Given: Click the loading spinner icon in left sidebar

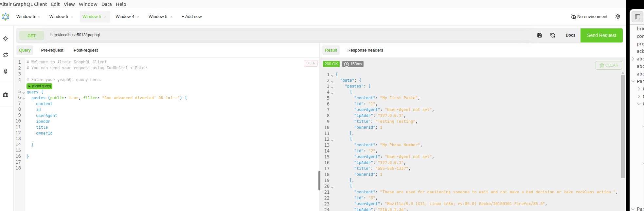Looking at the screenshot, I should (x=6, y=39).
